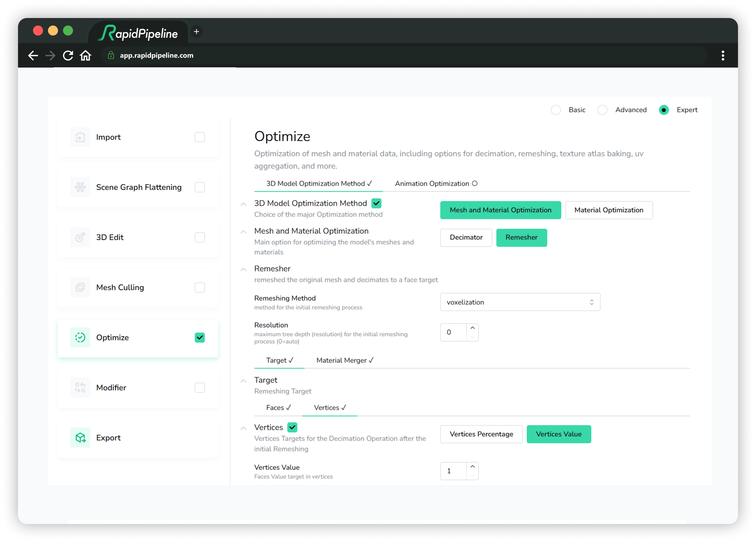Increase Vertices Value with up arrow

472,467
